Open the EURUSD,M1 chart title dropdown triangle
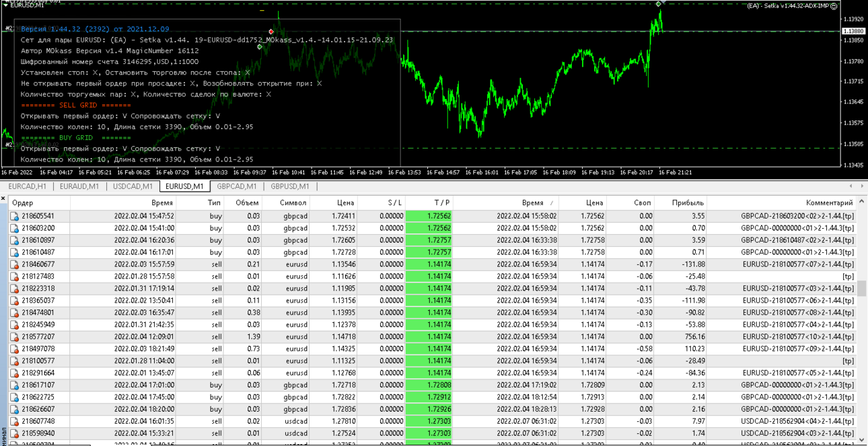 (6, 5)
